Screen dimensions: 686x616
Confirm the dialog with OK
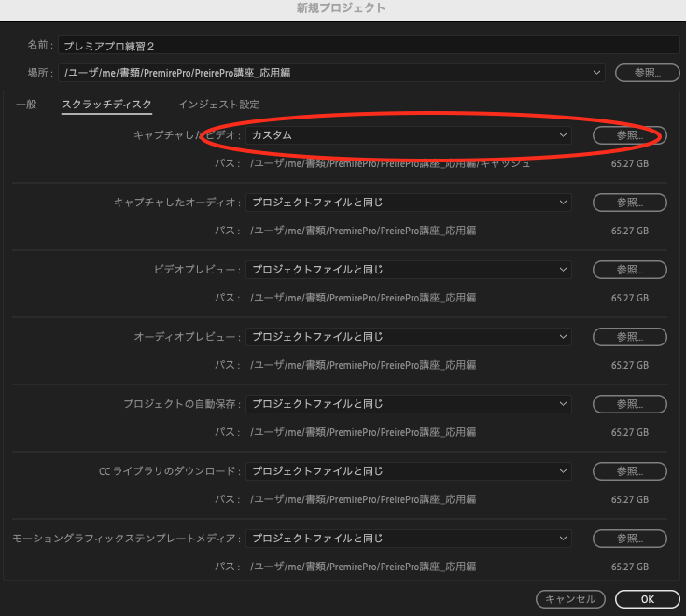pos(648,599)
